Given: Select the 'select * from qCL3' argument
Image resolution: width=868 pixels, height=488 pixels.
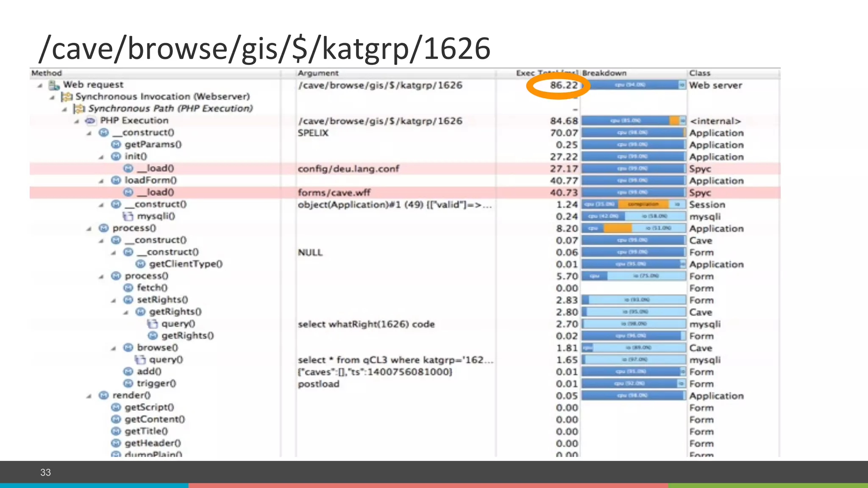Looking at the screenshot, I should point(395,360).
